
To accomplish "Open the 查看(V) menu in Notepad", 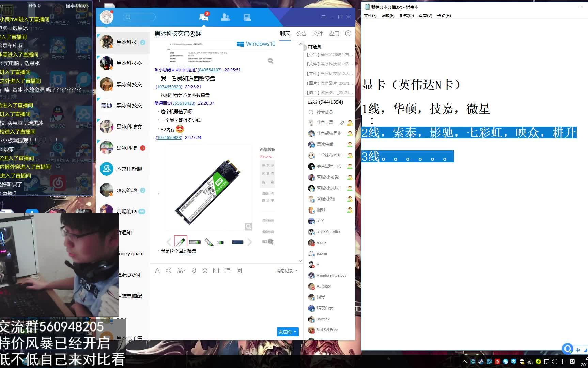I will click(x=425, y=16).
